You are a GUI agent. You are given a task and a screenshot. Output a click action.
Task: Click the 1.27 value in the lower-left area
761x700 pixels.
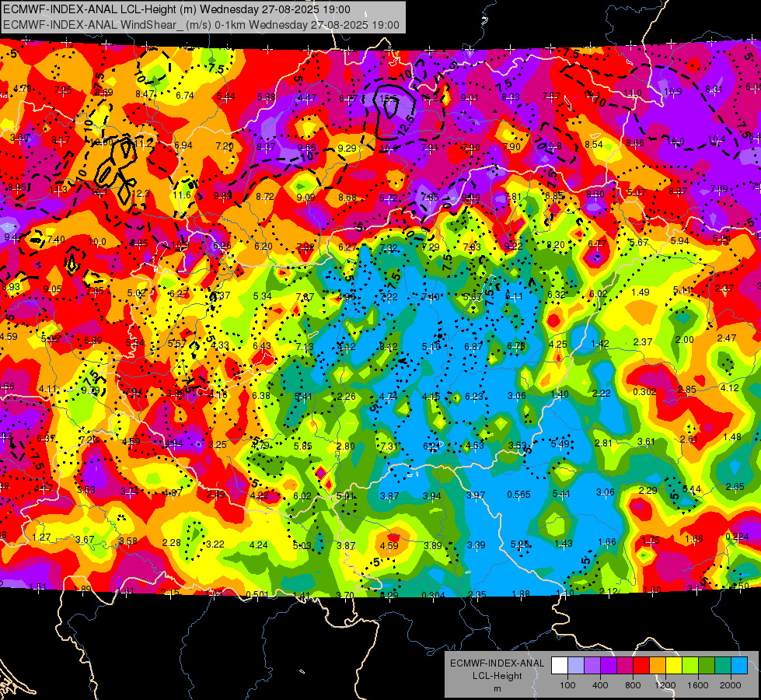(41, 537)
